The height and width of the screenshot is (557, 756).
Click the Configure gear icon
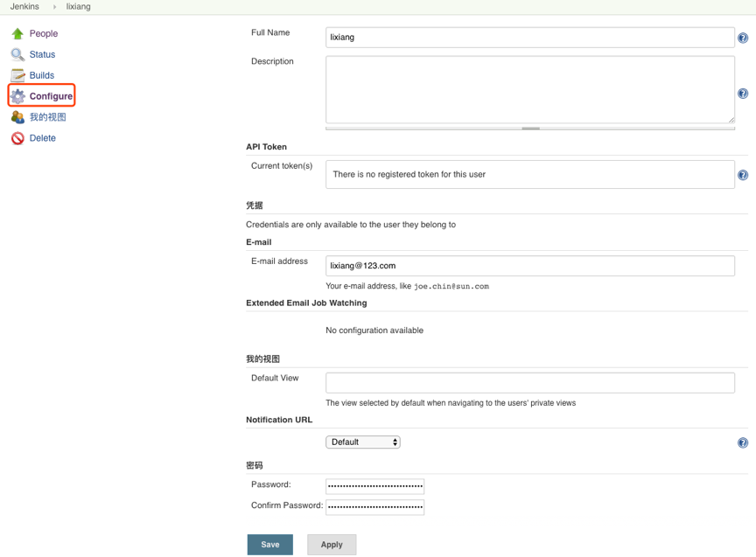(x=17, y=96)
